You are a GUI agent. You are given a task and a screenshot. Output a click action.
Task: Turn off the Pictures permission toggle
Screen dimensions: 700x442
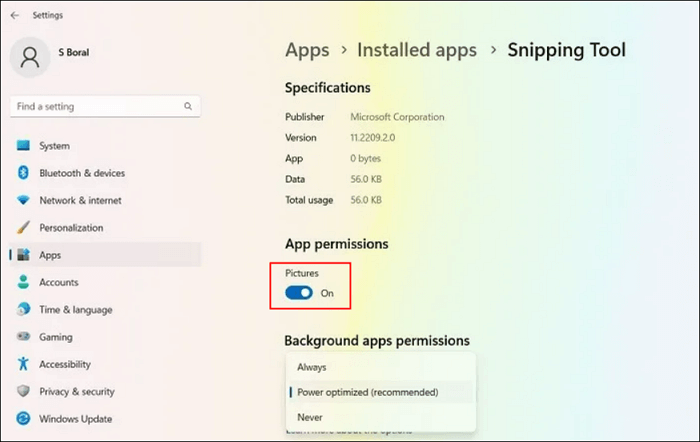click(x=299, y=293)
